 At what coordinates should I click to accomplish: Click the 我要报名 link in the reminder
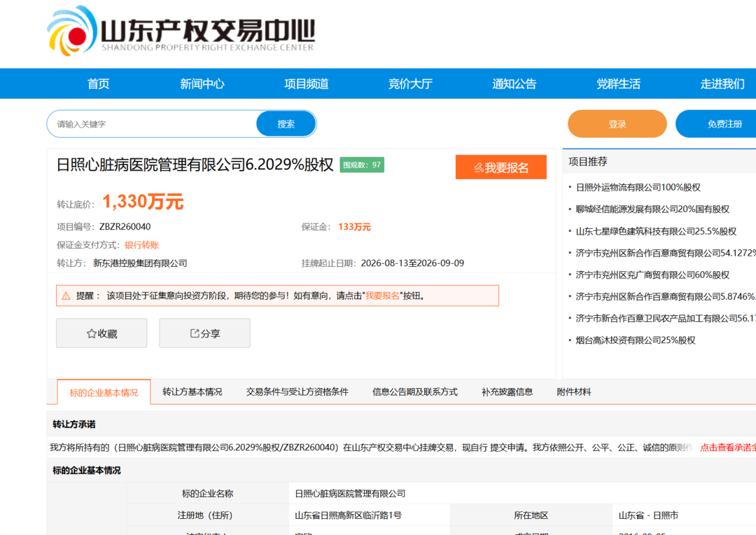(x=382, y=296)
